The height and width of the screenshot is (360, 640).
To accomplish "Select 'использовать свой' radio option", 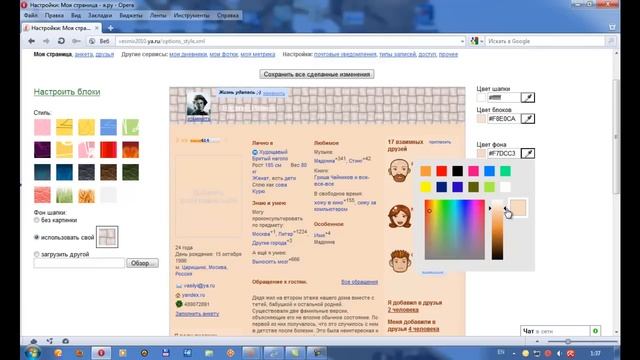I will tap(36, 237).
